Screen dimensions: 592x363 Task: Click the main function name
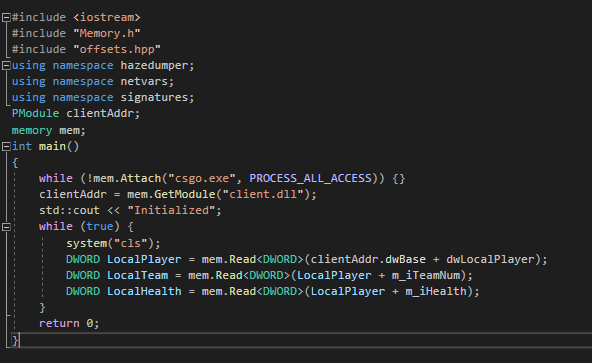click(52, 146)
